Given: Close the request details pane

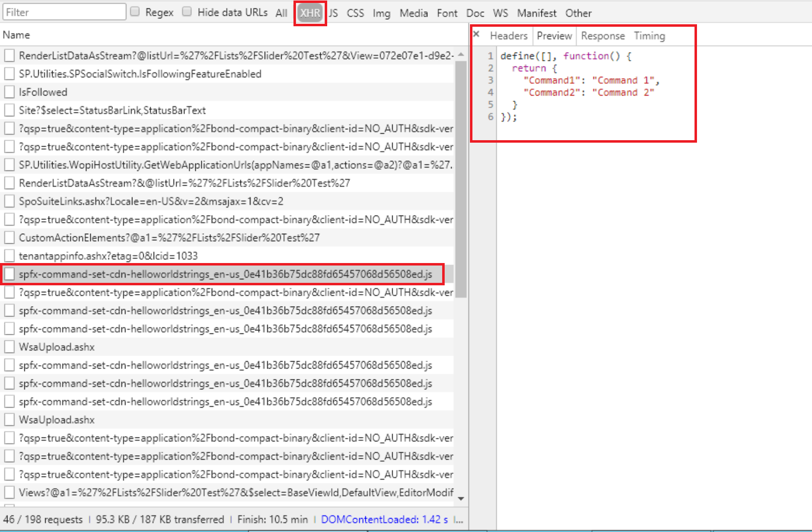Looking at the screenshot, I should tap(476, 34).
